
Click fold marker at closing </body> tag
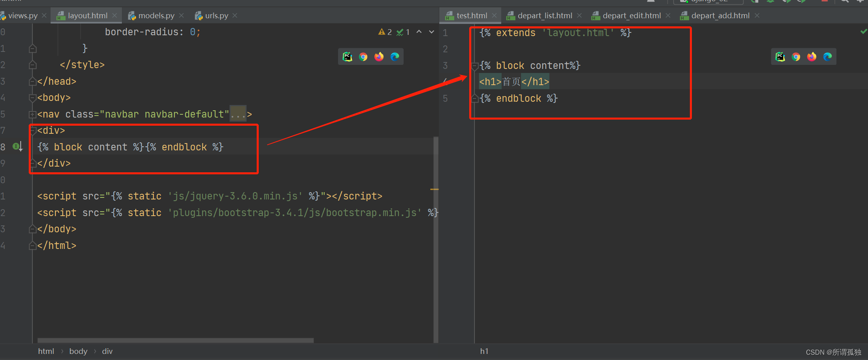(x=33, y=229)
